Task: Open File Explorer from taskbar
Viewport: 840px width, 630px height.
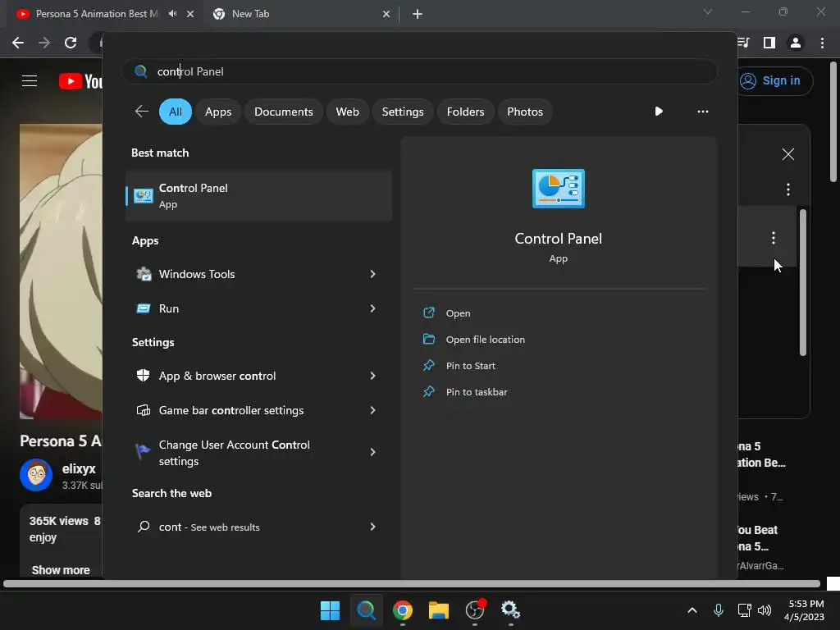Action: 439,610
